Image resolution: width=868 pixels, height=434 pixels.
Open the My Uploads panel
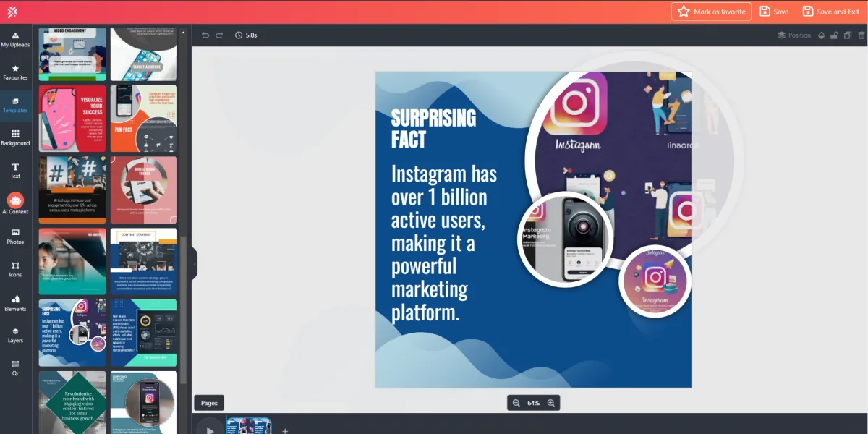point(15,40)
